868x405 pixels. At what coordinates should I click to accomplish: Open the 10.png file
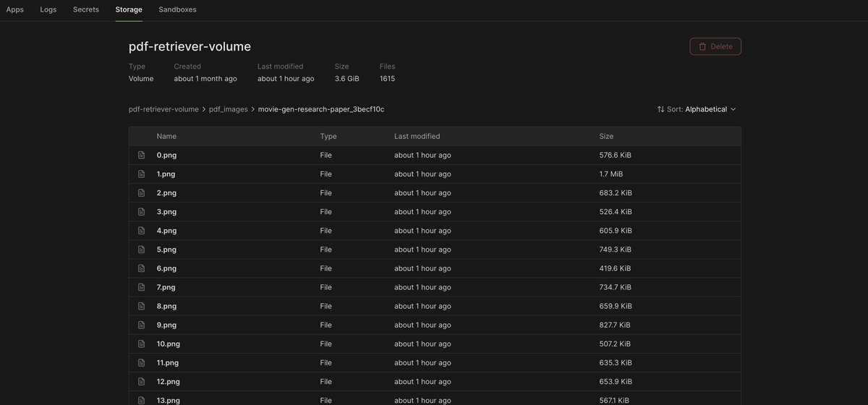tap(168, 344)
